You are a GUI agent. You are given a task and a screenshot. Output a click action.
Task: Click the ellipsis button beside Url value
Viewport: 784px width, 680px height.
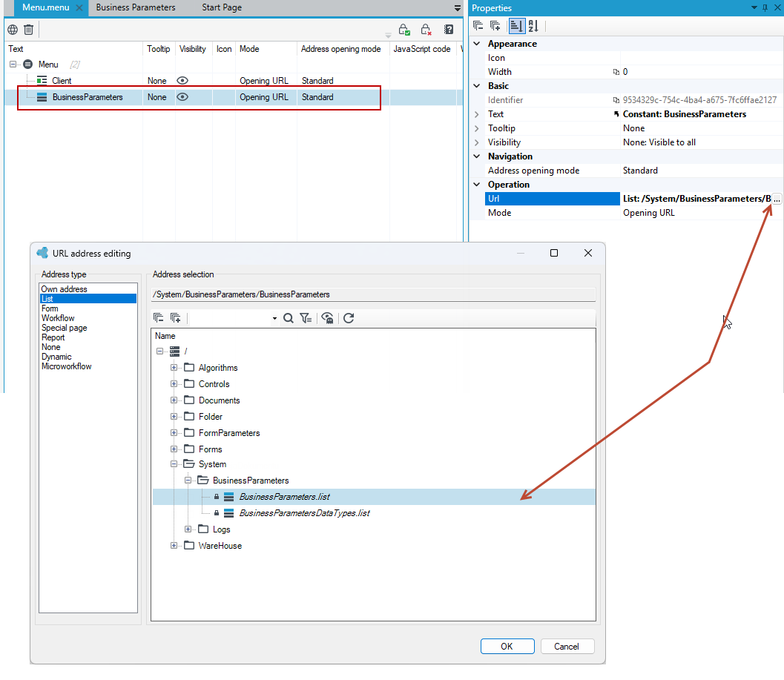click(777, 199)
